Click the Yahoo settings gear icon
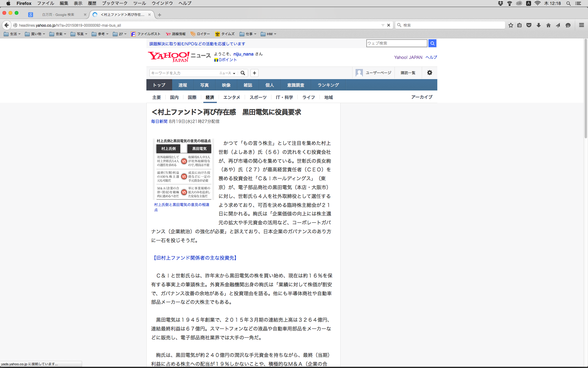The height and width of the screenshot is (368, 588). (430, 73)
